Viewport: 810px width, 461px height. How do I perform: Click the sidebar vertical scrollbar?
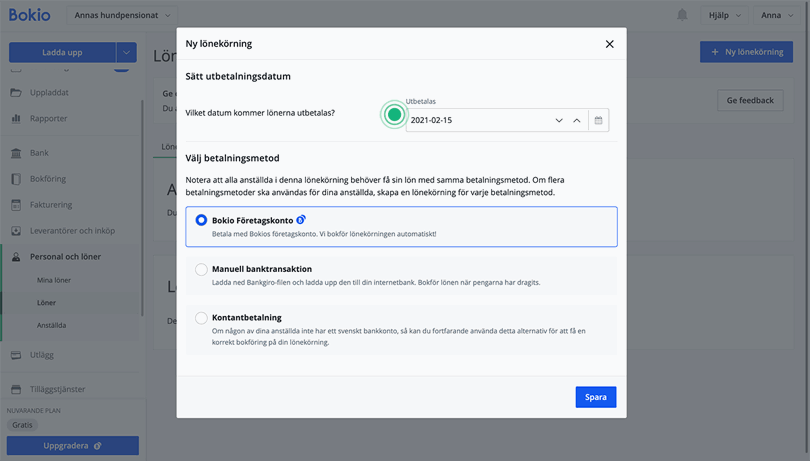pos(142,207)
